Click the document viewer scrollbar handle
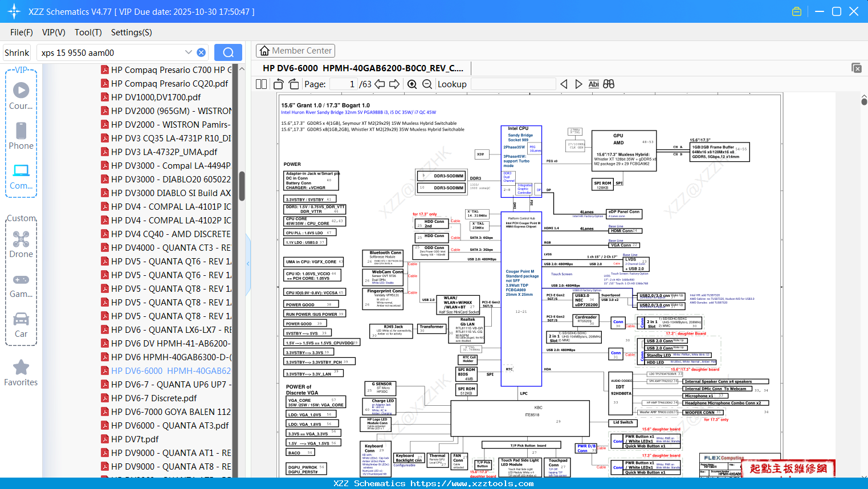Viewport: 868px width, 489px height. (x=864, y=101)
